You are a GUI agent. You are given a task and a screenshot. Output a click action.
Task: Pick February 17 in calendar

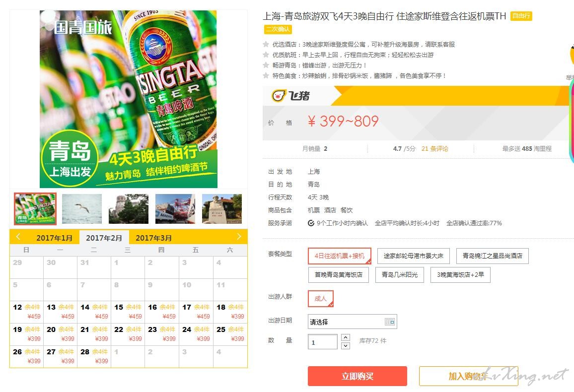click(196, 312)
